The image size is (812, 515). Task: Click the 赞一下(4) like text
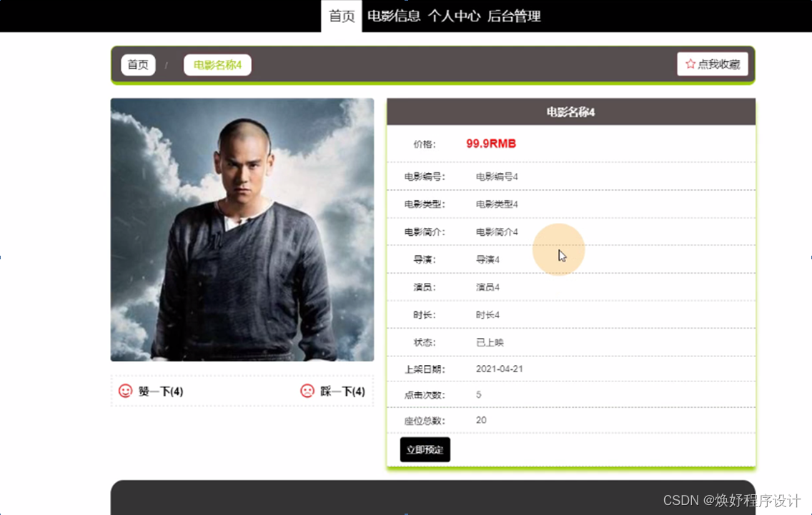161,391
